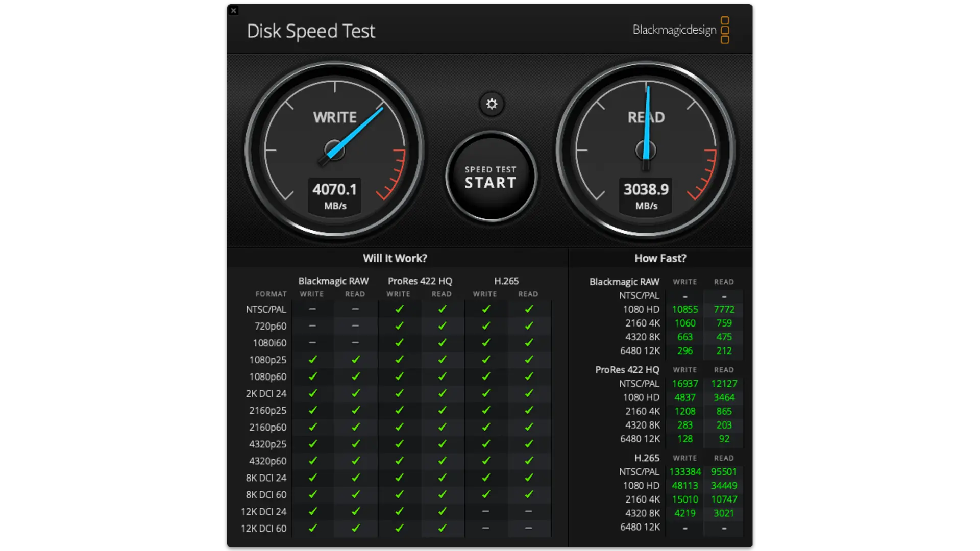Click the write speed value 4070.1

coord(334,189)
